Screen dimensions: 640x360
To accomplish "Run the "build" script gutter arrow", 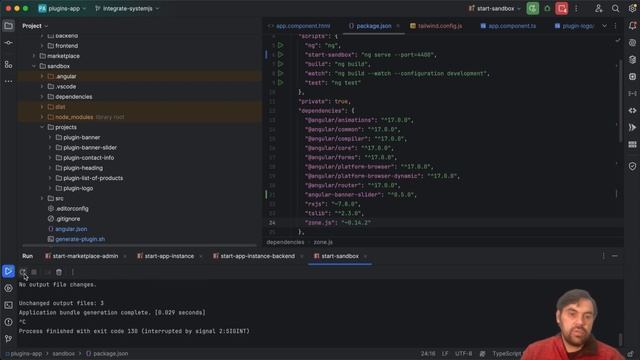I will pyautogui.click(x=280, y=64).
